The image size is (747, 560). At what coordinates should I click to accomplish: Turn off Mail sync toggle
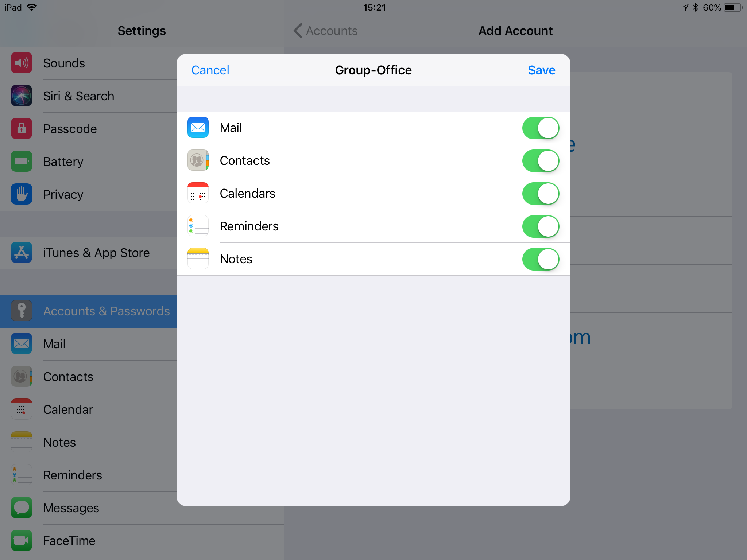coord(541,128)
